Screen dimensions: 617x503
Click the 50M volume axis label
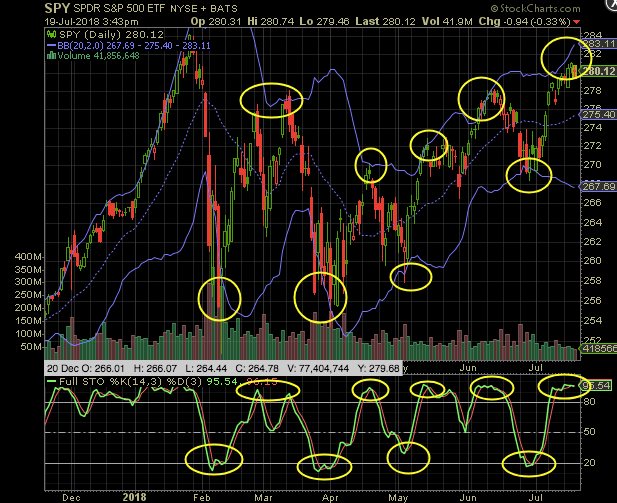[x=31, y=347]
